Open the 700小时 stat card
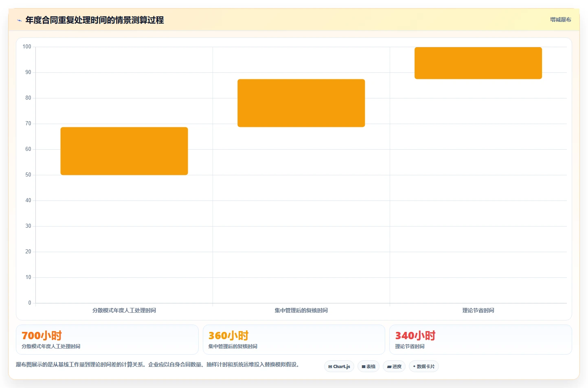This screenshot has width=588, height=388. point(107,340)
